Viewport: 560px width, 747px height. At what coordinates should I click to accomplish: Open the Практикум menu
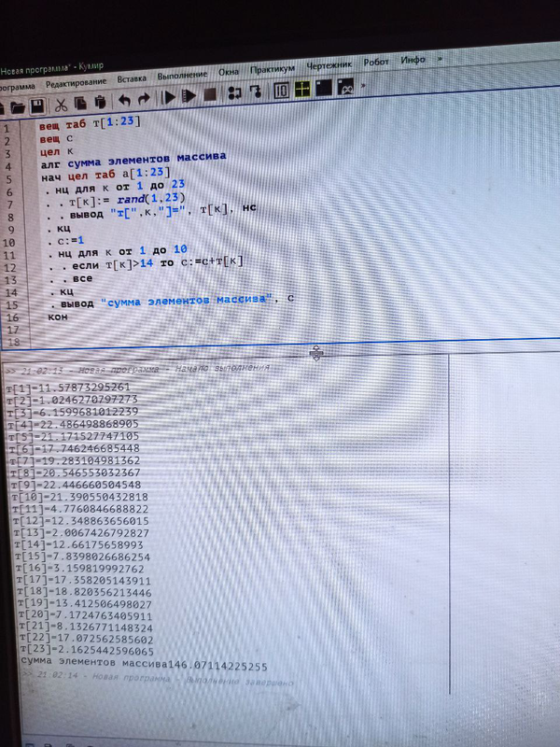point(273,69)
